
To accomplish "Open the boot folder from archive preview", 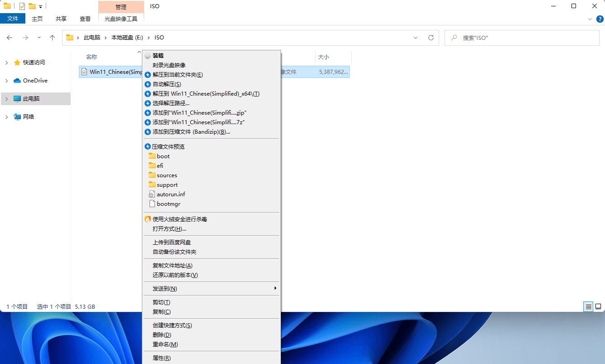I will (x=162, y=156).
